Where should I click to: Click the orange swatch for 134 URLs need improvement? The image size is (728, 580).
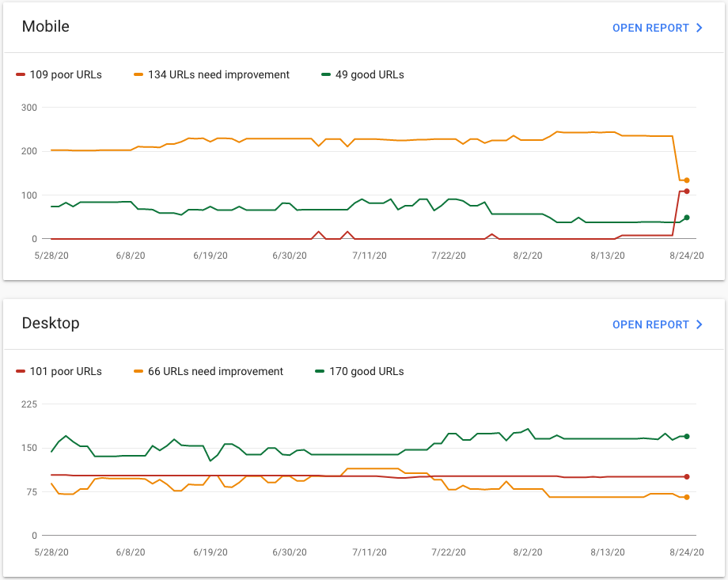pyautogui.click(x=138, y=74)
